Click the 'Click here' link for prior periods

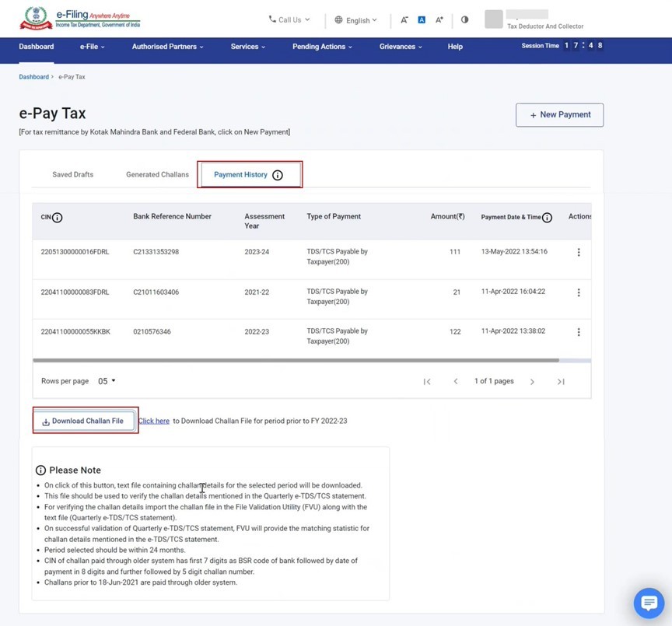pos(154,421)
